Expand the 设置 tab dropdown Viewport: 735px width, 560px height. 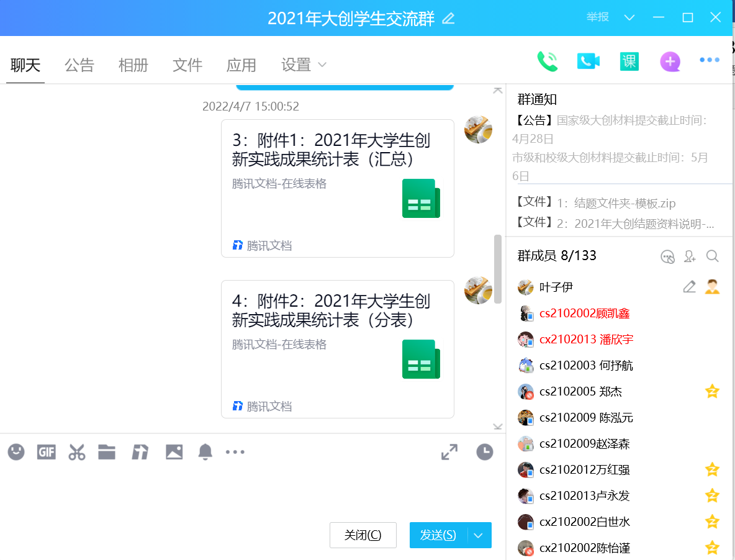coord(322,65)
